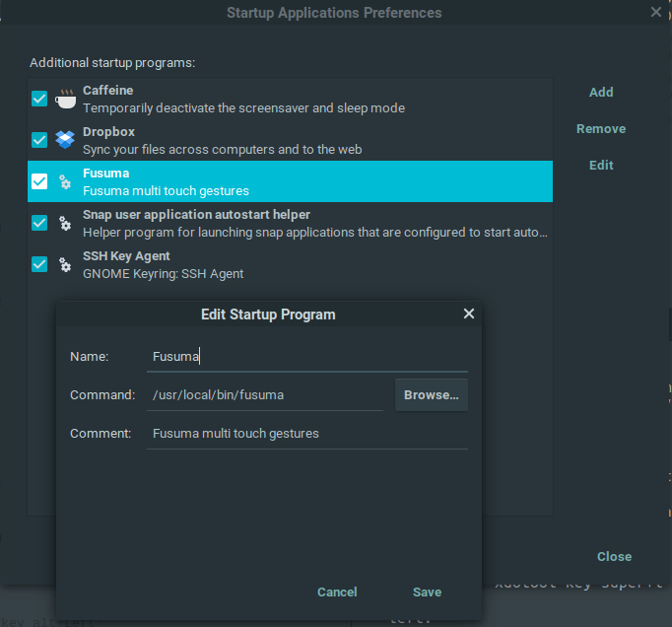Disable Dropbox at startup checkbox
The image size is (672, 627).
(39, 140)
